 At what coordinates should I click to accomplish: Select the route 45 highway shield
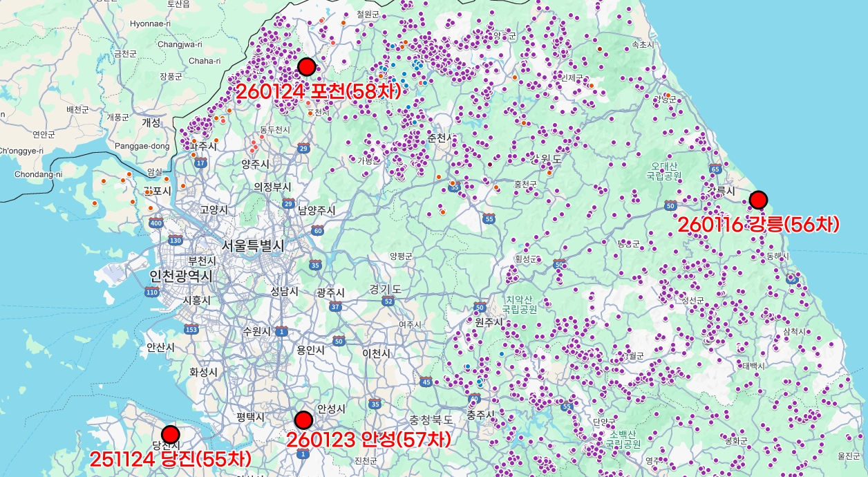pos(426,382)
